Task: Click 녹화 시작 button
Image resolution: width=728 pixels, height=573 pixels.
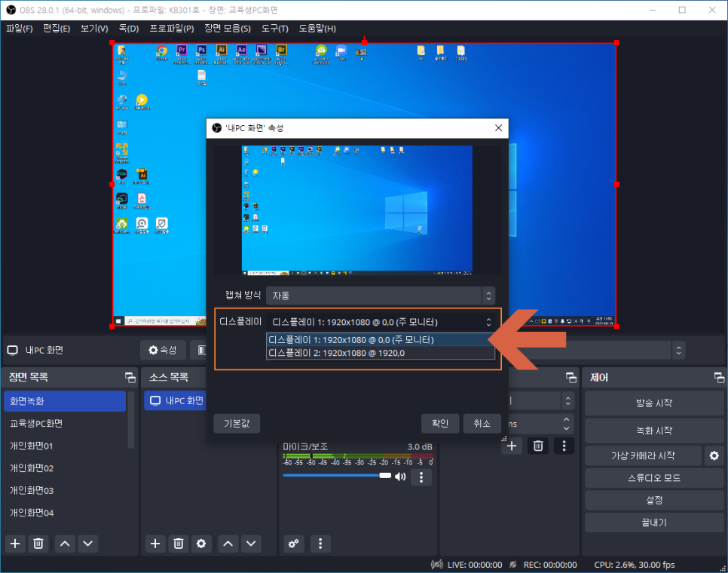Action: (x=654, y=431)
